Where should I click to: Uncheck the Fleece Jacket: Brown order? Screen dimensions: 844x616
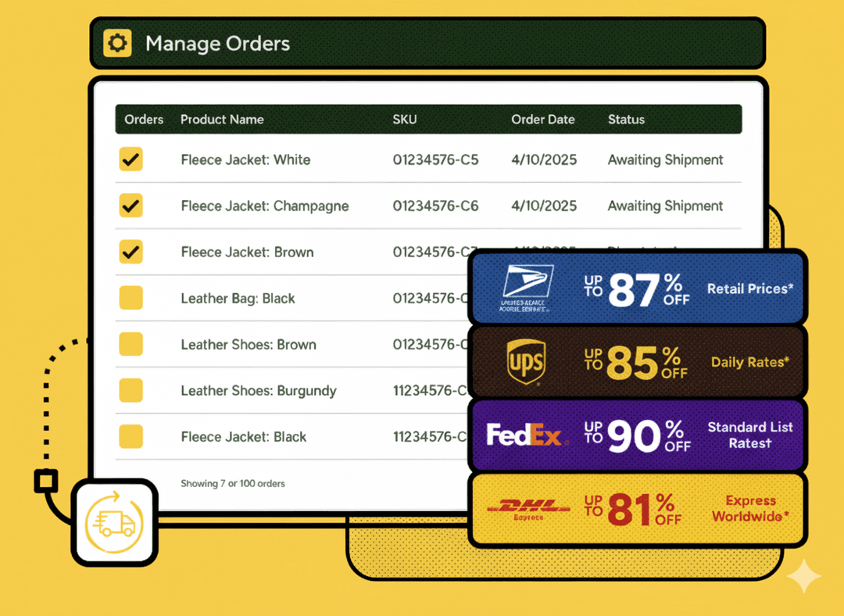pyautogui.click(x=131, y=252)
